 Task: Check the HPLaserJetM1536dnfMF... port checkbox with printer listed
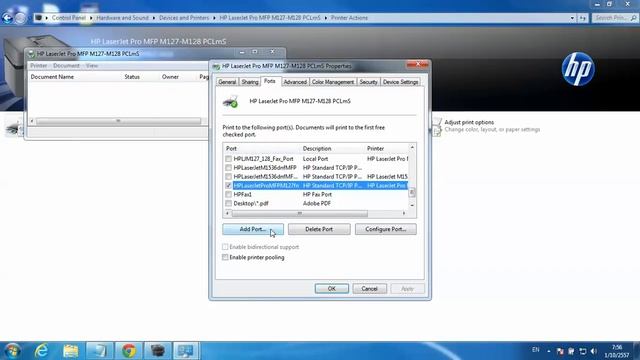point(228,177)
